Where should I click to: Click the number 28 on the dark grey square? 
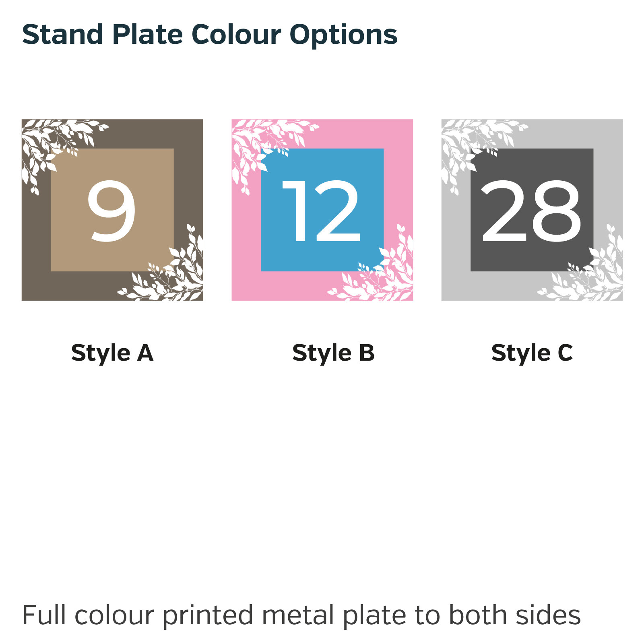(x=531, y=211)
